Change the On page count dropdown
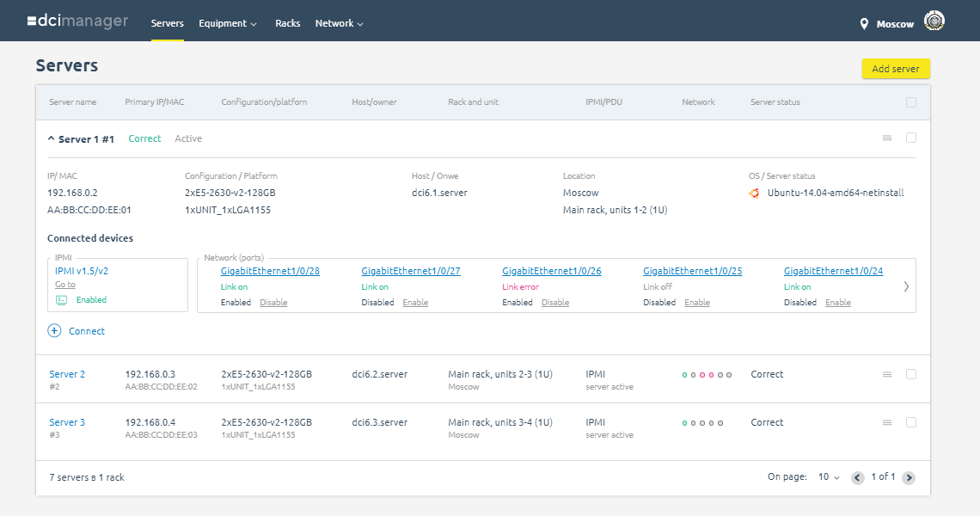Screen dimensions: 980x516 [829, 477]
